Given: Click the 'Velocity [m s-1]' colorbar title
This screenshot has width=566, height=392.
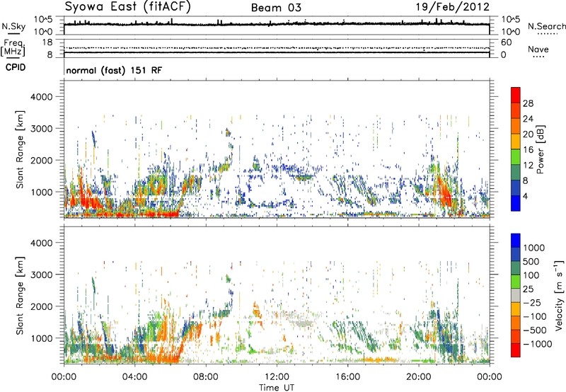Looking at the screenshot, I should tap(559, 295).
